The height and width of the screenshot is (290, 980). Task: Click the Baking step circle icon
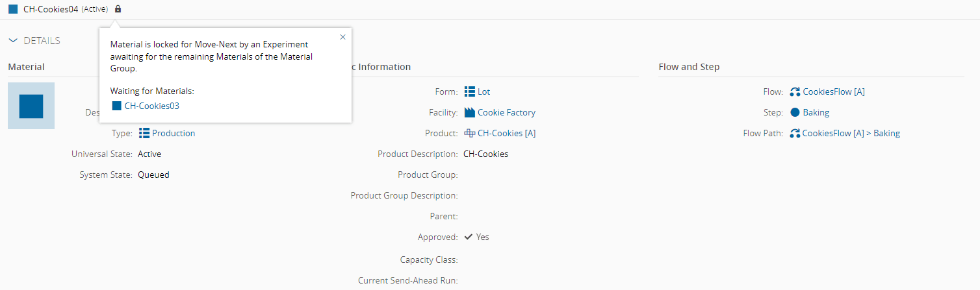[x=795, y=112]
